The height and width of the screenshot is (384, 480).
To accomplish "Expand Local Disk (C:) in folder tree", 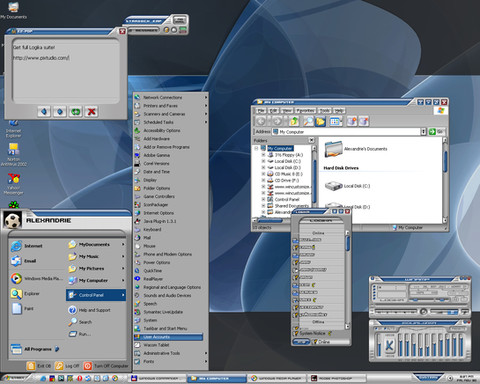I will 263,161.
